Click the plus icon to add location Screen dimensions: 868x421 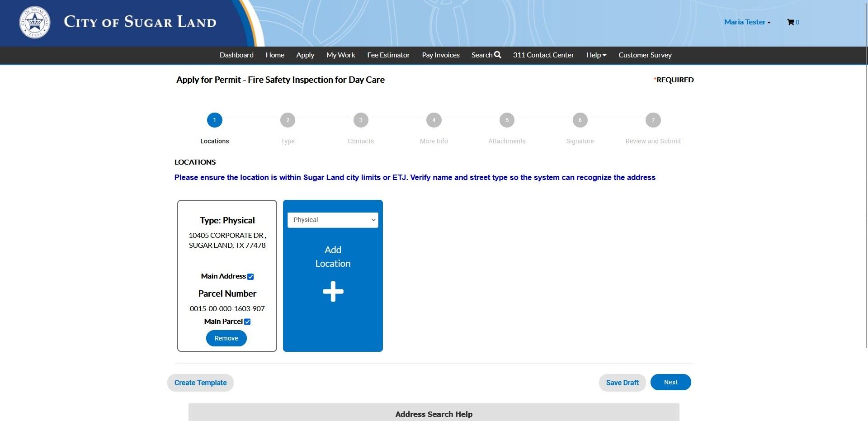click(333, 292)
